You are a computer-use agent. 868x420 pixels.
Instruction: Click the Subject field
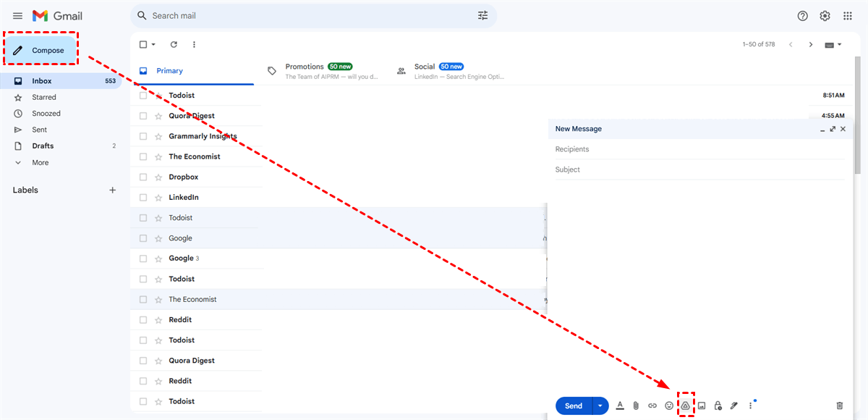700,169
